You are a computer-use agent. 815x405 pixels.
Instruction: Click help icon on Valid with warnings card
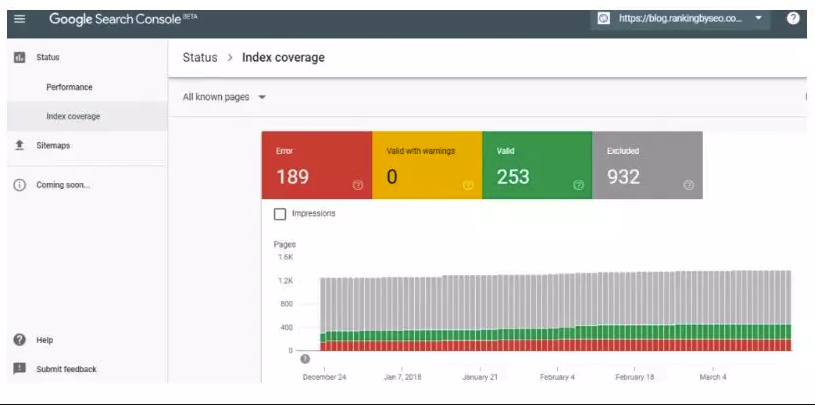[x=468, y=185]
